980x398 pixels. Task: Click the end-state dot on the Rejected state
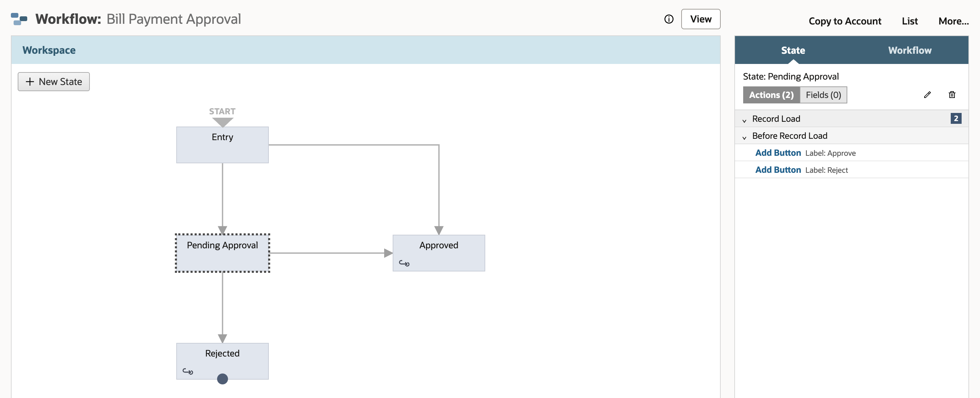pyautogui.click(x=223, y=379)
